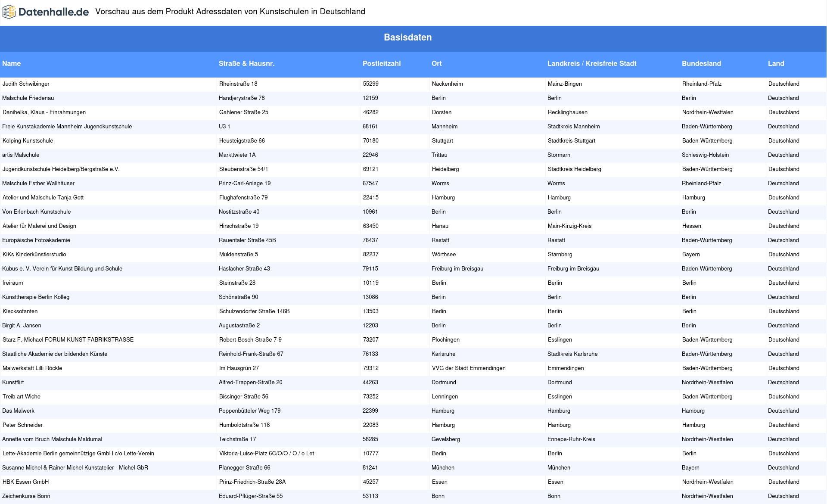827x504 pixels.
Task: Click the Landkreis / Kreisfreie Stadt header
Action: point(592,64)
